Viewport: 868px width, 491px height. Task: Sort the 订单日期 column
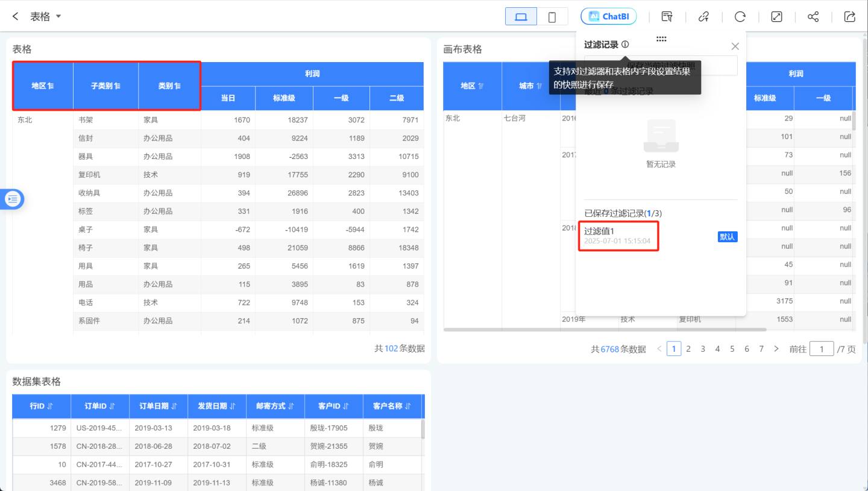174,406
